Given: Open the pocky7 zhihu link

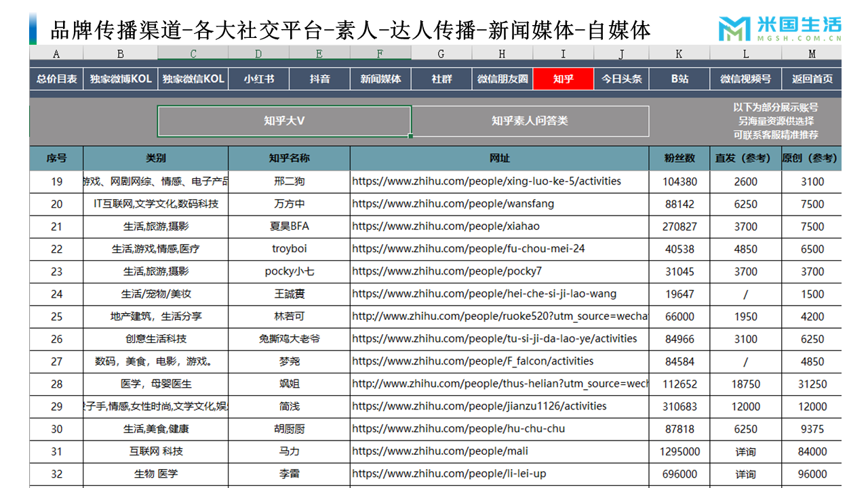Looking at the screenshot, I should click(x=447, y=271).
